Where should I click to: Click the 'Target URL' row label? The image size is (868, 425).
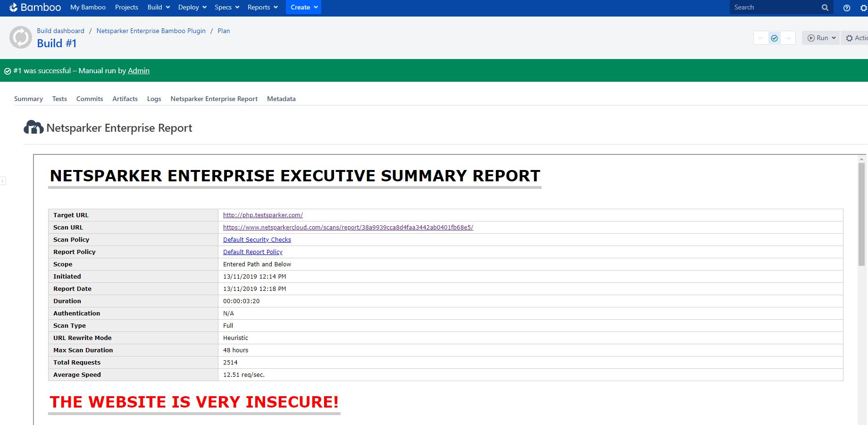(x=71, y=215)
